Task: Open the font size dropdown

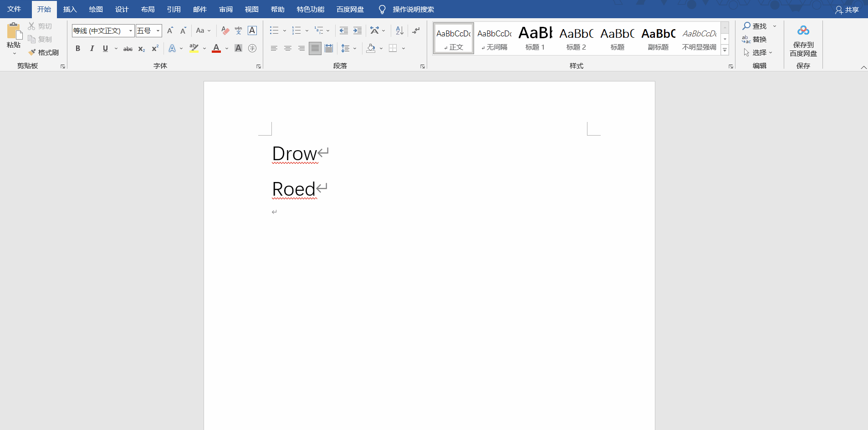Action: point(158,30)
